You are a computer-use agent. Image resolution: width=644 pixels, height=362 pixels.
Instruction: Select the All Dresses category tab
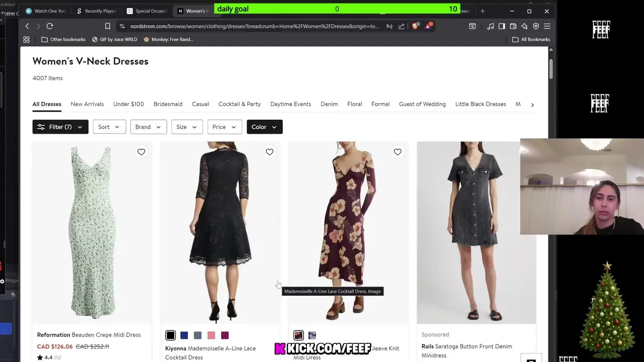[47, 104]
